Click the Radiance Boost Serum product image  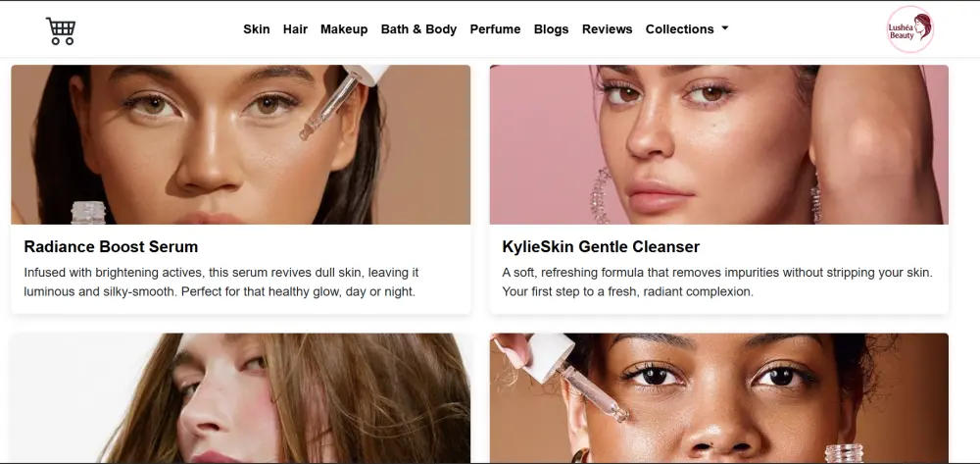[x=241, y=144]
